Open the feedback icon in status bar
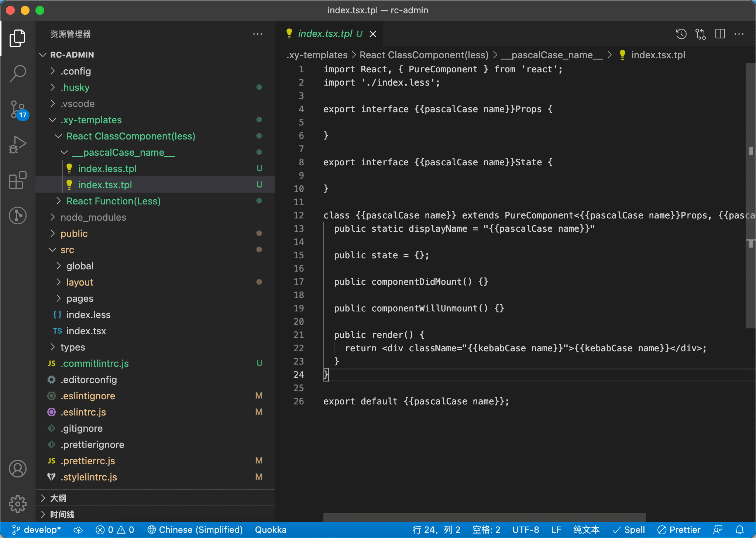The width and height of the screenshot is (756, 538). pos(718,530)
